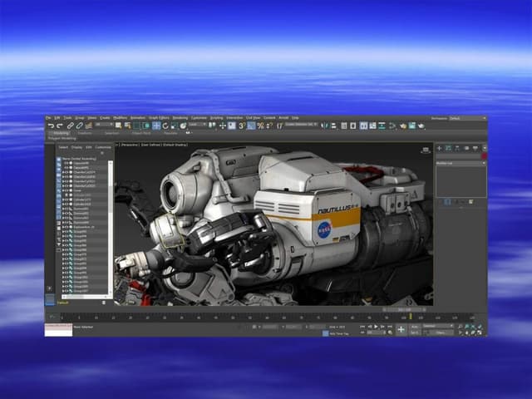Click the Default Shading viewport label
The width and height of the screenshot is (532, 399).
pyautogui.click(x=176, y=145)
